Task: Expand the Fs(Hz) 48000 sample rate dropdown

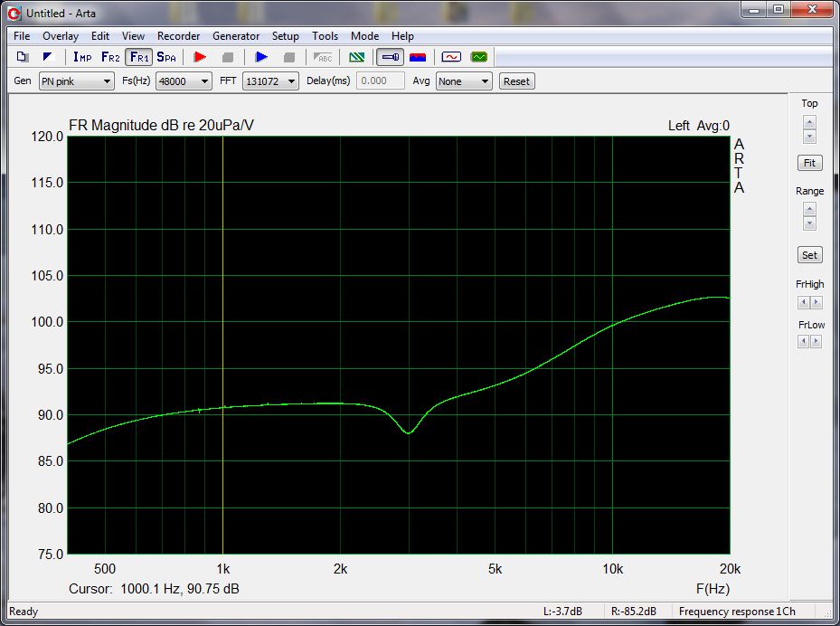Action: click(184, 81)
